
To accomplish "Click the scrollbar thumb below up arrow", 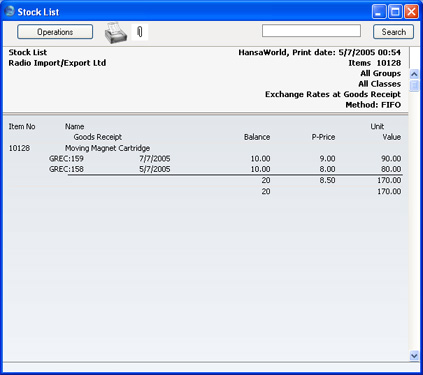I will pyautogui.click(x=414, y=85).
